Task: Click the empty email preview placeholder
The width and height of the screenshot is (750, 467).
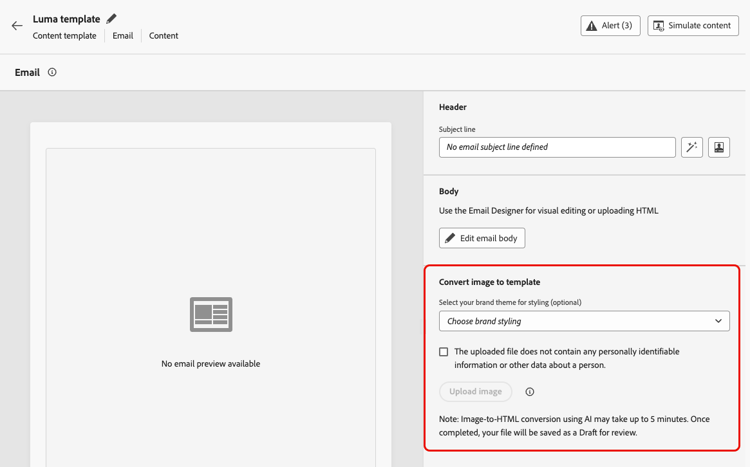Action: (x=211, y=314)
